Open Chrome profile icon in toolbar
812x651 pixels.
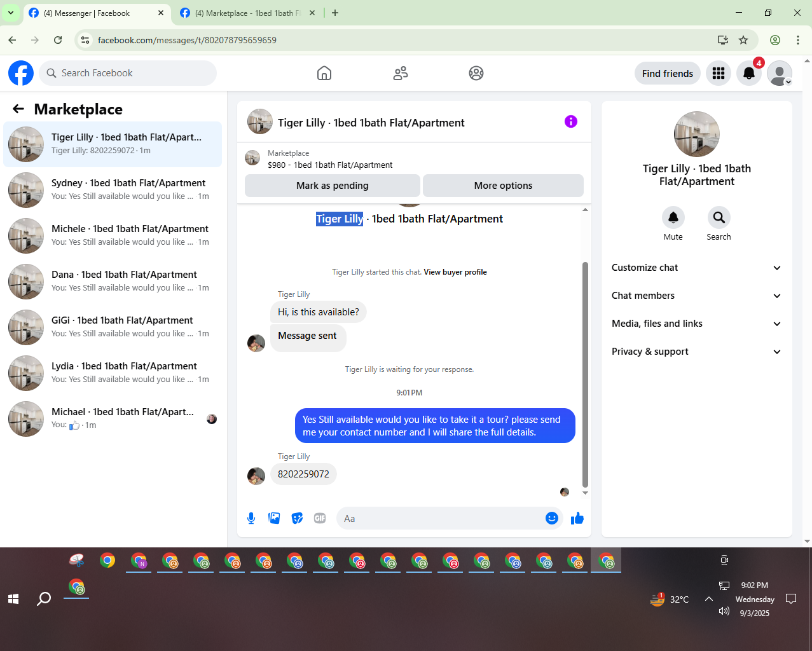point(775,40)
